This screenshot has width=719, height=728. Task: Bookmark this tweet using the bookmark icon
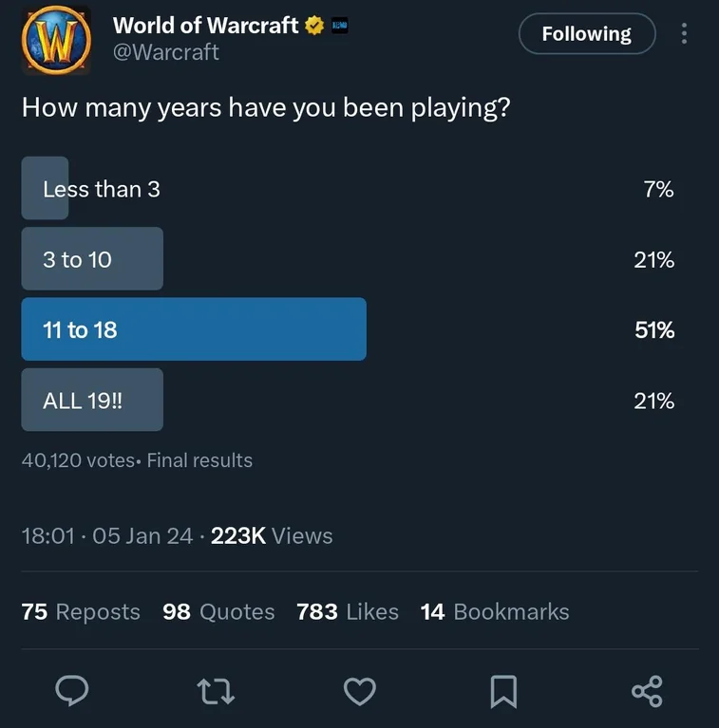(x=503, y=692)
